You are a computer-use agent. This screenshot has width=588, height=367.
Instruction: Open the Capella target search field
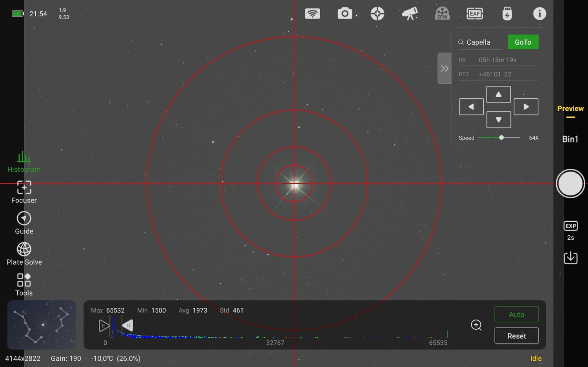[x=479, y=42]
